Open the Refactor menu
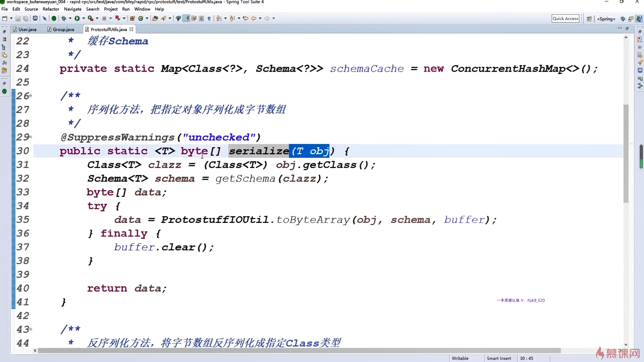 (51, 9)
